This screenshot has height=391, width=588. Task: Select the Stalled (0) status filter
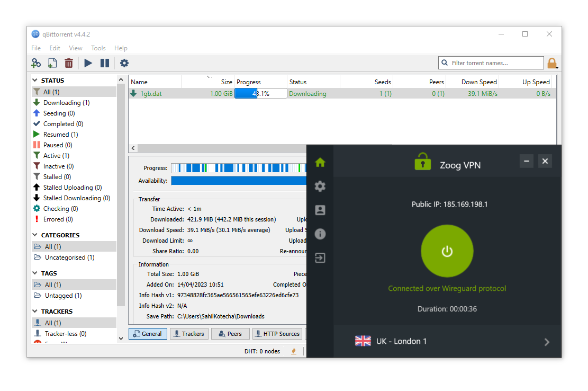point(74,177)
